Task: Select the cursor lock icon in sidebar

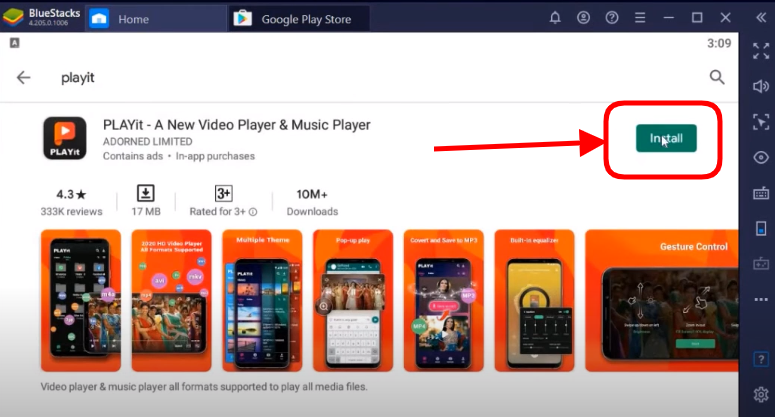Action: pyautogui.click(x=761, y=122)
